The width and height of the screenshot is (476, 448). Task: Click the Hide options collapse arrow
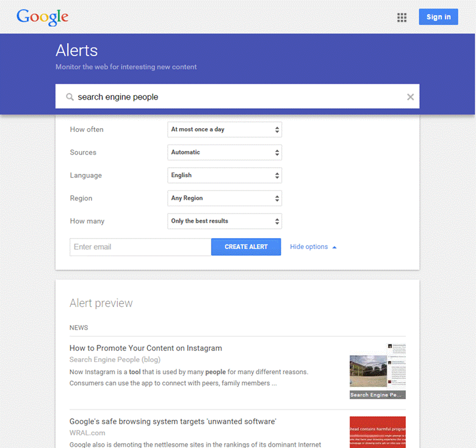(x=334, y=247)
